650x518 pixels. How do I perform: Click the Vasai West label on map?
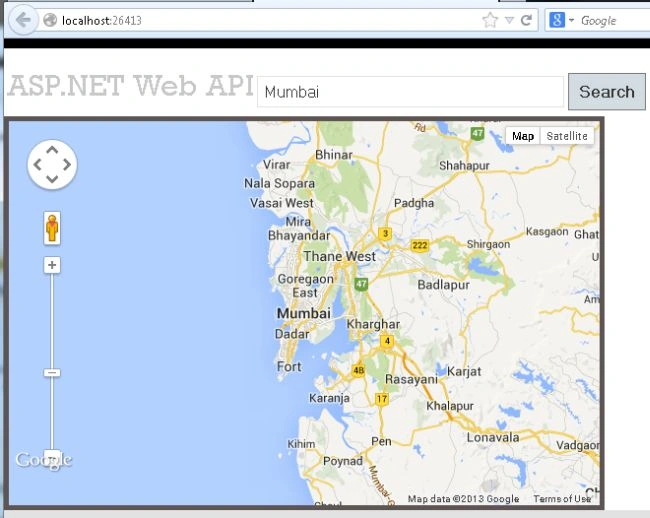tap(282, 203)
